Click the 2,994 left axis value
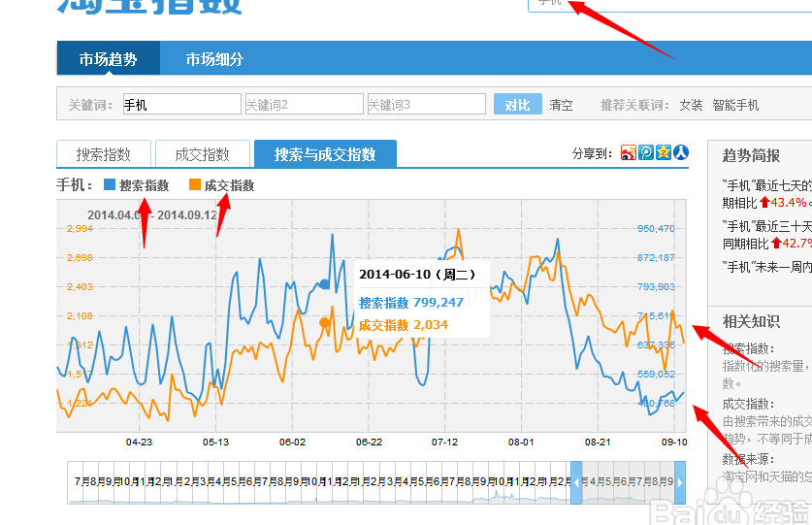This screenshot has width=812, height=525. 80,229
